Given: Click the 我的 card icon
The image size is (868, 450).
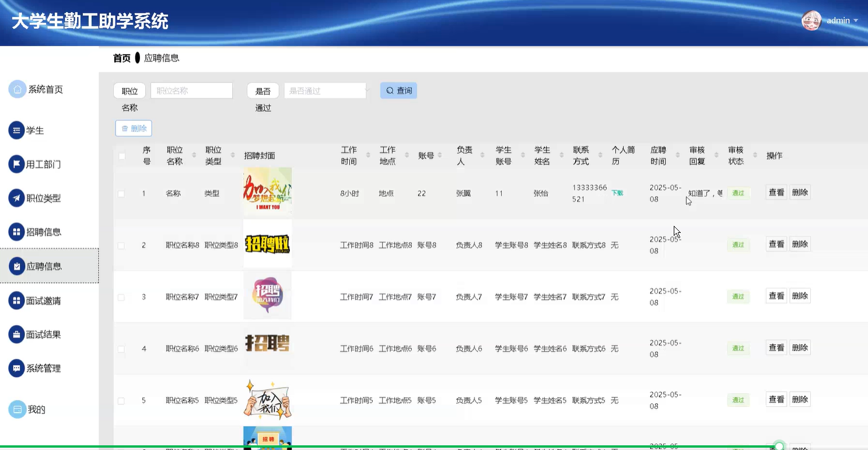Looking at the screenshot, I should tap(17, 409).
